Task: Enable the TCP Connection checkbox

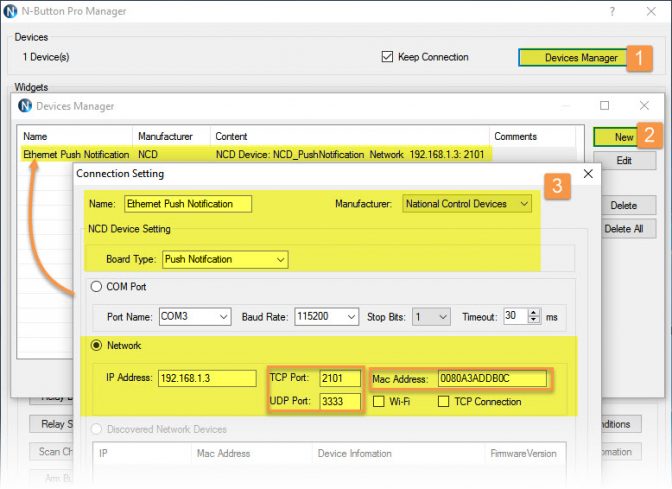Action: (x=444, y=402)
